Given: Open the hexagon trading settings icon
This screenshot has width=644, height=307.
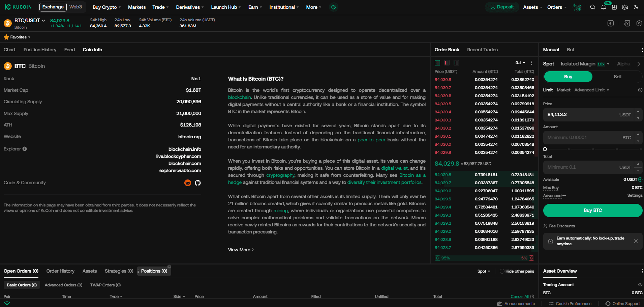Looking at the screenshot, I should 639,23.
